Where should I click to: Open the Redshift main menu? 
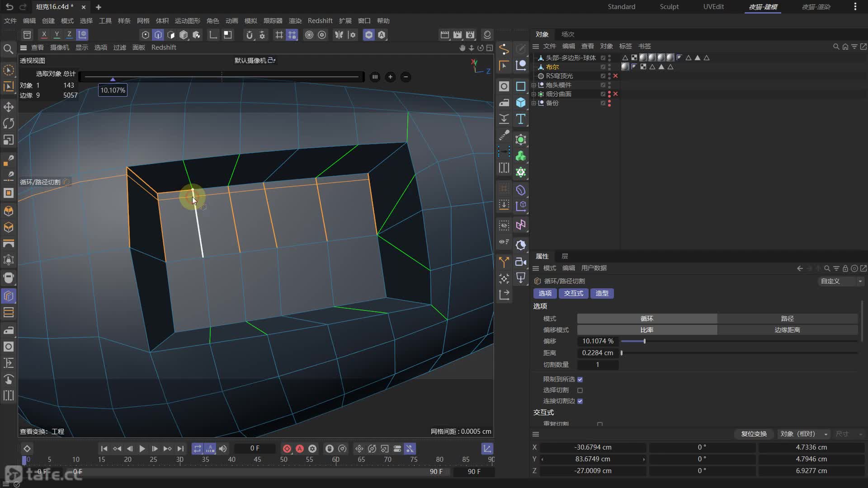point(320,21)
